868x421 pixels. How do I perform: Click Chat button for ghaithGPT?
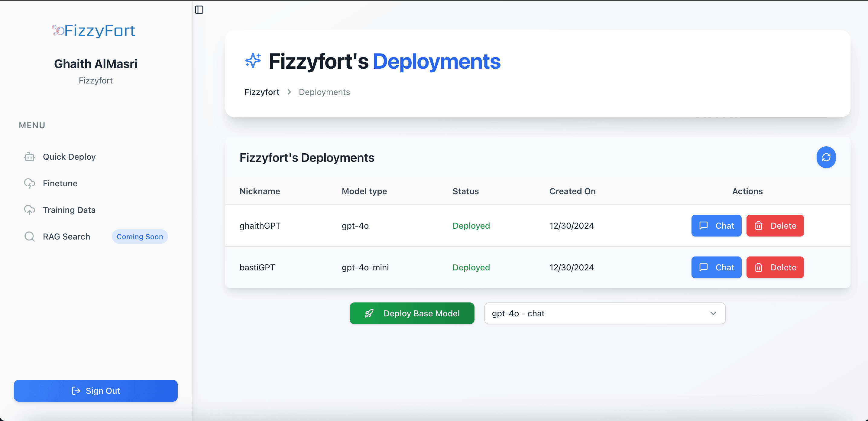[x=716, y=225]
